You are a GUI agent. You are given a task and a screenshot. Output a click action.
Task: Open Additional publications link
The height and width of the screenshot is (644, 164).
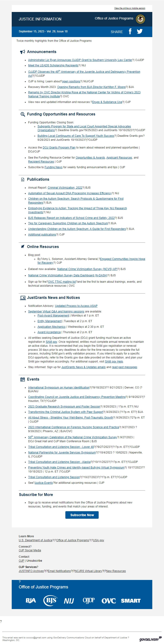(42, 235)
